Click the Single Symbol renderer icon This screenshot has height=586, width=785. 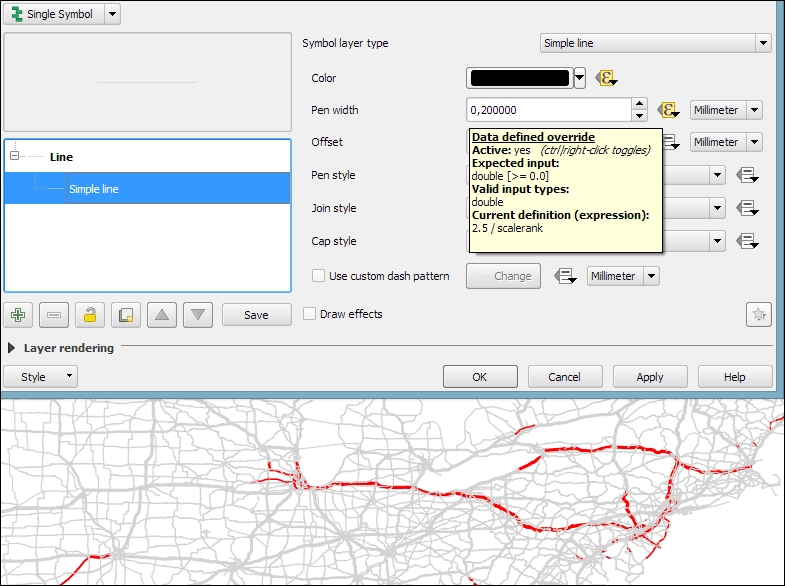[17, 14]
